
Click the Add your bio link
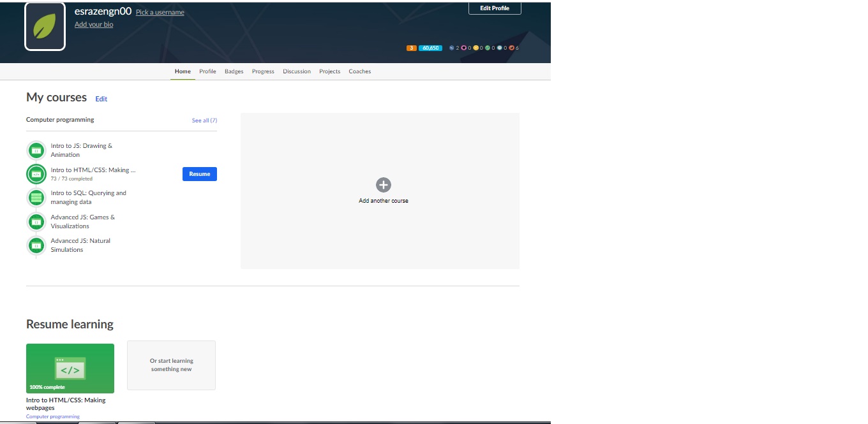click(94, 24)
